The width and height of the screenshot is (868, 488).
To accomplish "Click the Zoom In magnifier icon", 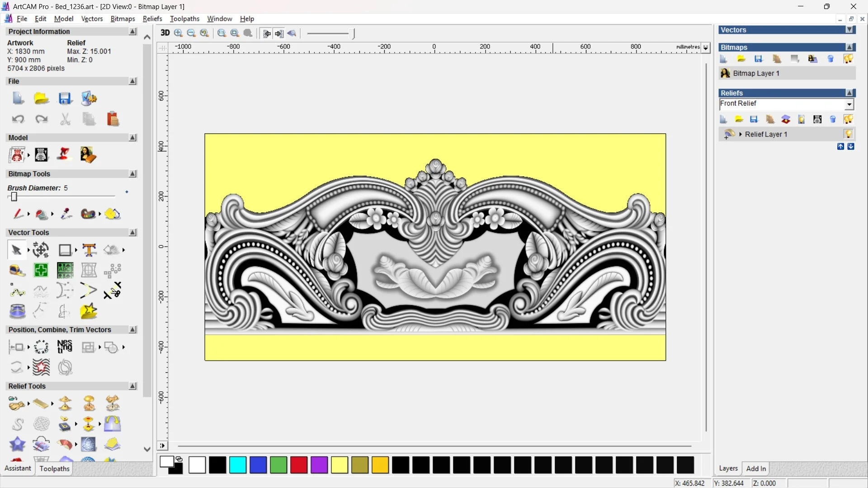I will click(179, 33).
